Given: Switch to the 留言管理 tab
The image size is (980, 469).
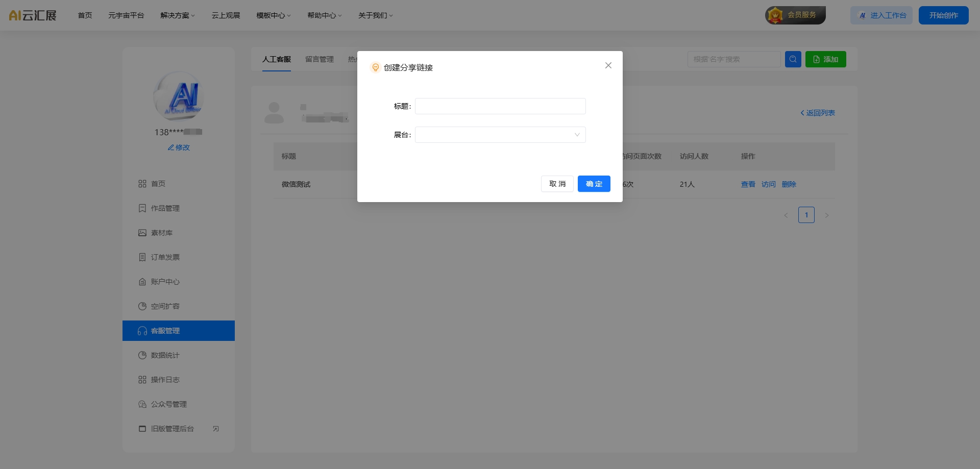Looking at the screenshot, I should 318,59.
